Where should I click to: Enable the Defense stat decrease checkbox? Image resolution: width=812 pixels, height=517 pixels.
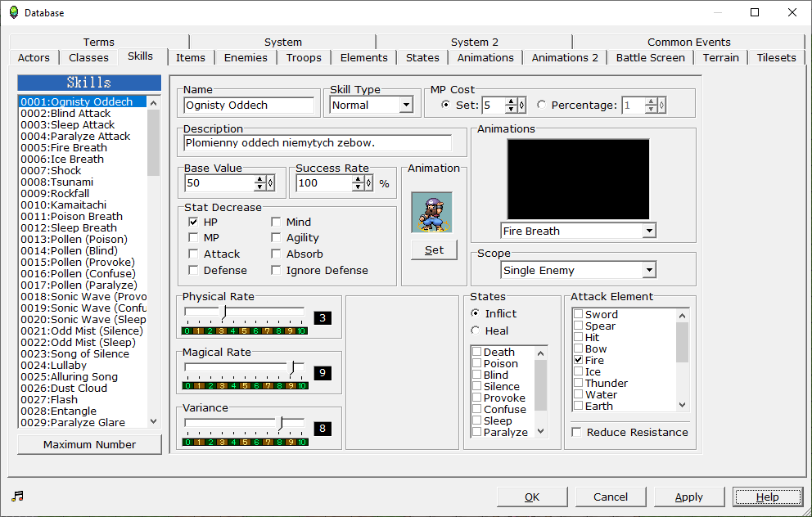193,270
